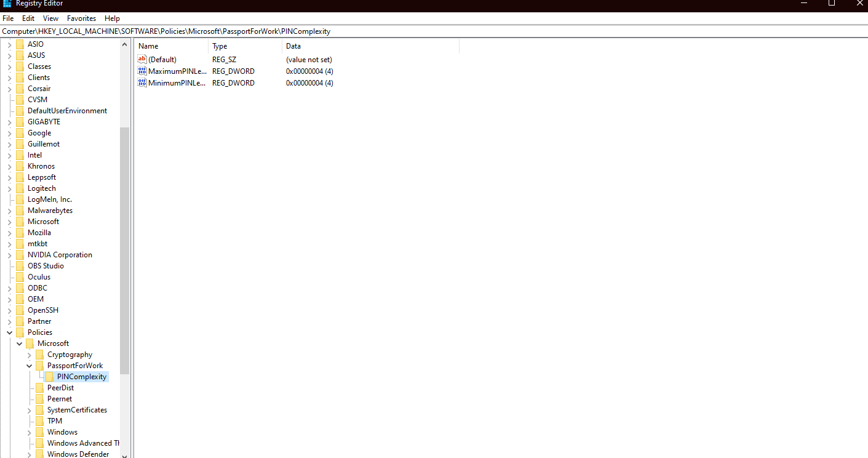Open the Favorites menu
Image resolution: width=868 pixels, height=458 pixels.
point(82,18)
